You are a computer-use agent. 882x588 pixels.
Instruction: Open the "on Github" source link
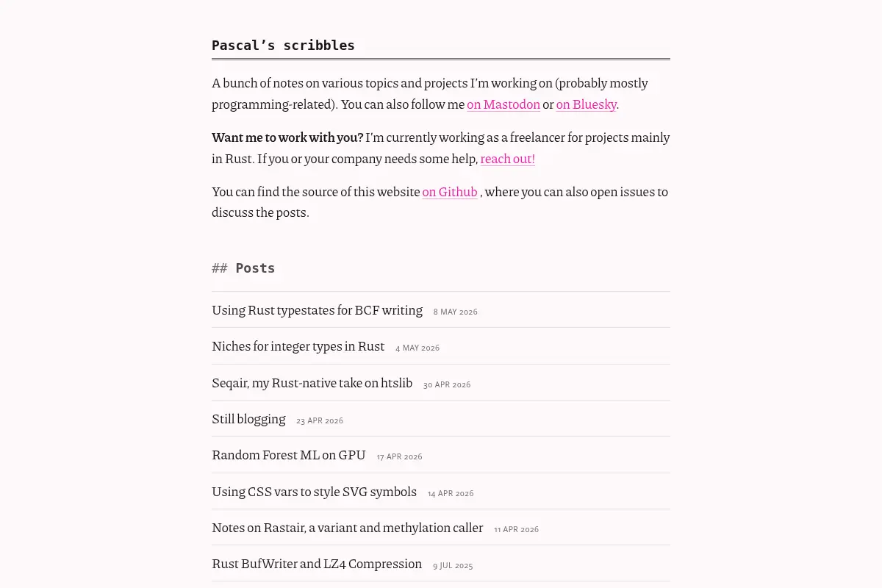[x=450, y=192]
